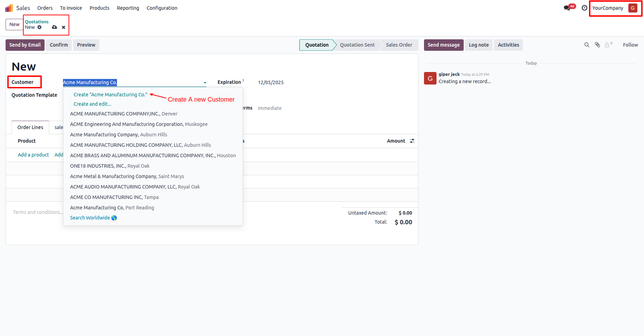Save the record with the cloud icon
The height and width of the screenshot is (336, 644).
pyautogui.click(x=54, y=27)
